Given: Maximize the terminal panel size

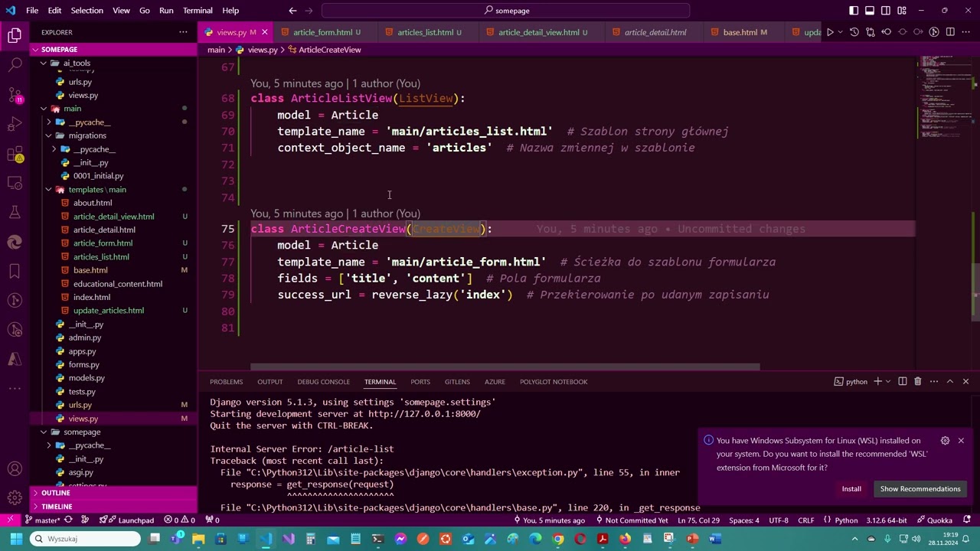Looking at the screenshot, I should [950, 381].
